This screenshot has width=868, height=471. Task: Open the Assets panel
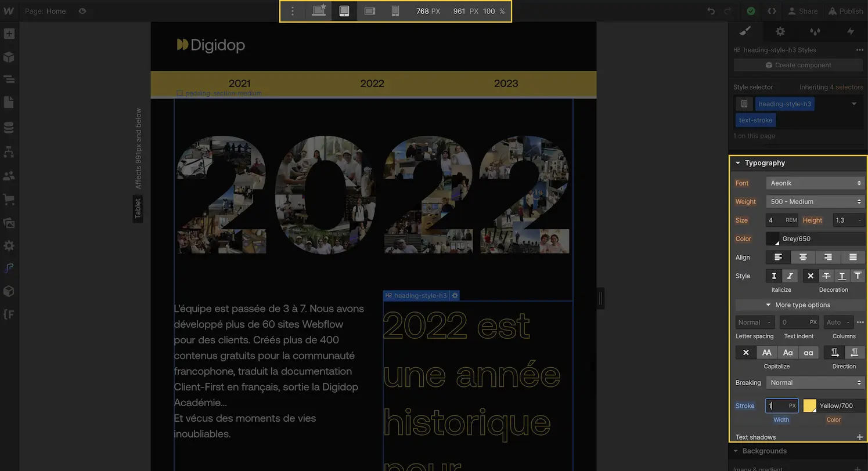click(x=9, y=223)
